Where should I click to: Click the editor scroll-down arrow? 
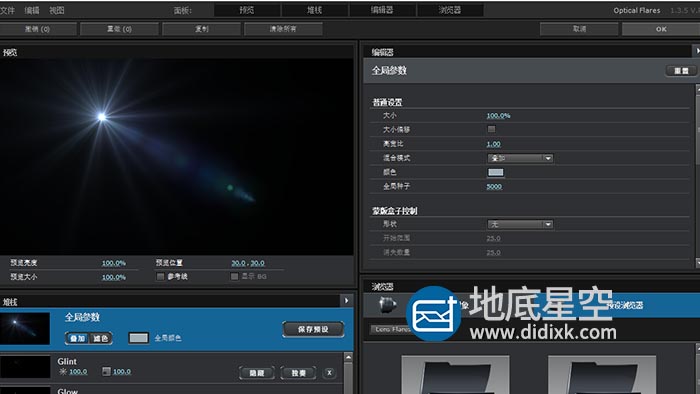tap(698, 263)
